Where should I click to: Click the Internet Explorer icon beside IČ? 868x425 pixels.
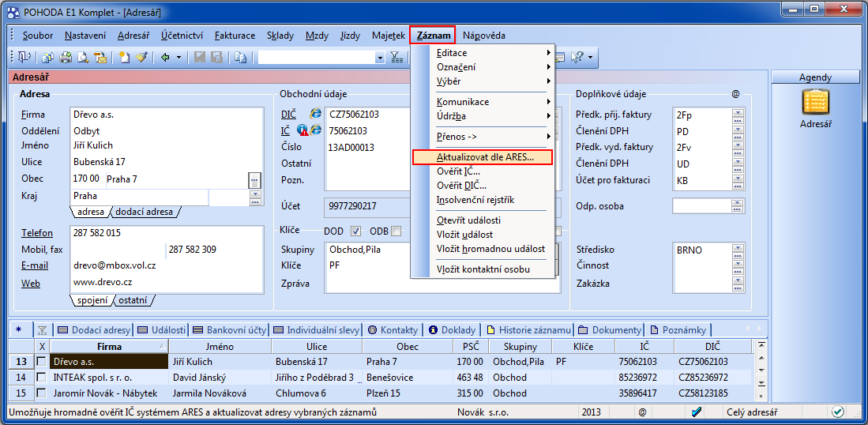pyautogui.click(x=316, y=130)
